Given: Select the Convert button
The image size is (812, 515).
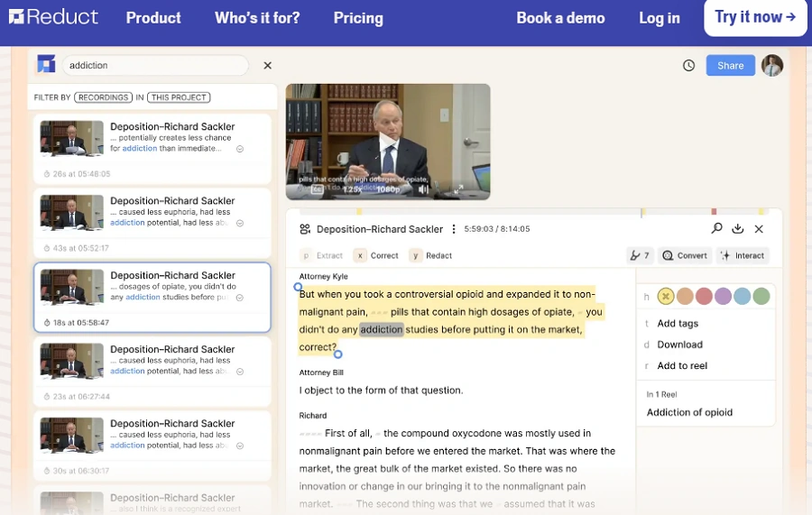Looking at the screenshot, I should pyautogui.click(x=685, y=255).
